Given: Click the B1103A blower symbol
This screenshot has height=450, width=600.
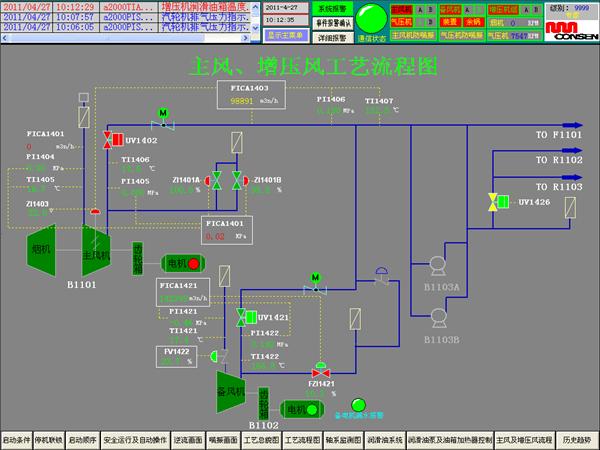Looking at the screenshot, I should pyautogui.click(x=437, y=266).
